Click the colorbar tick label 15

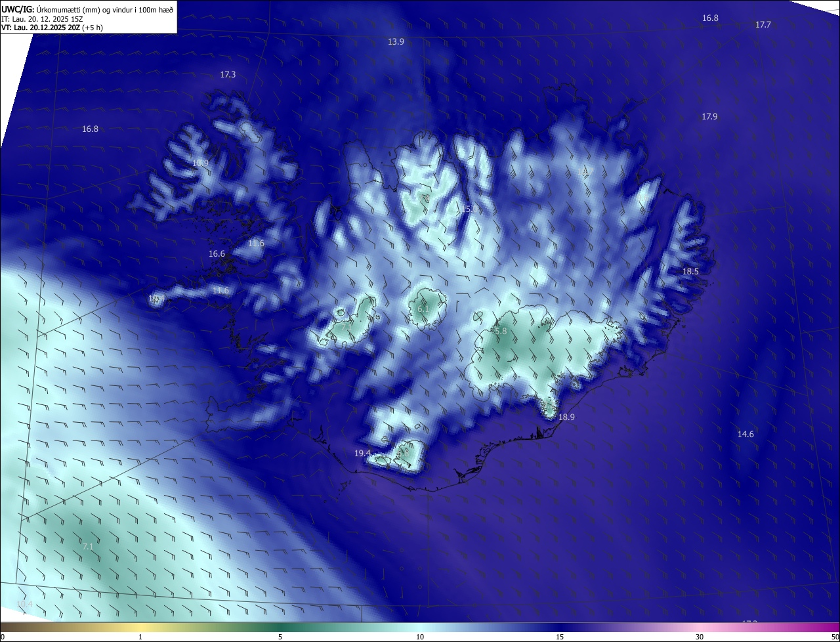coord(560,637)
